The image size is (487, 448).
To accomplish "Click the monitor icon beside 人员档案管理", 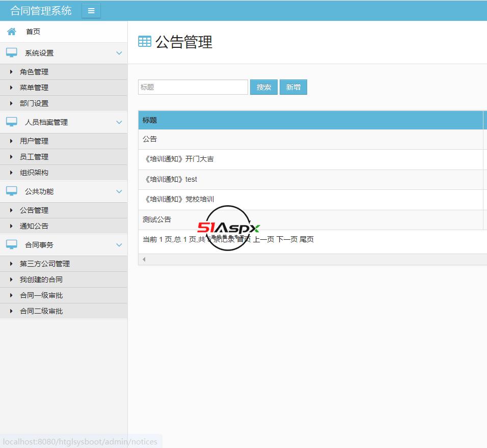I will pos(12,122).
